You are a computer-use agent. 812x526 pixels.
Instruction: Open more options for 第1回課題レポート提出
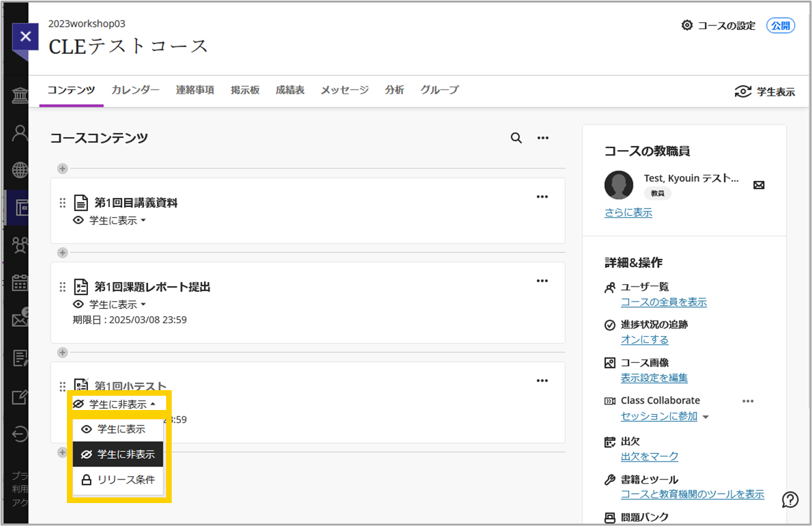coord(542,281)
